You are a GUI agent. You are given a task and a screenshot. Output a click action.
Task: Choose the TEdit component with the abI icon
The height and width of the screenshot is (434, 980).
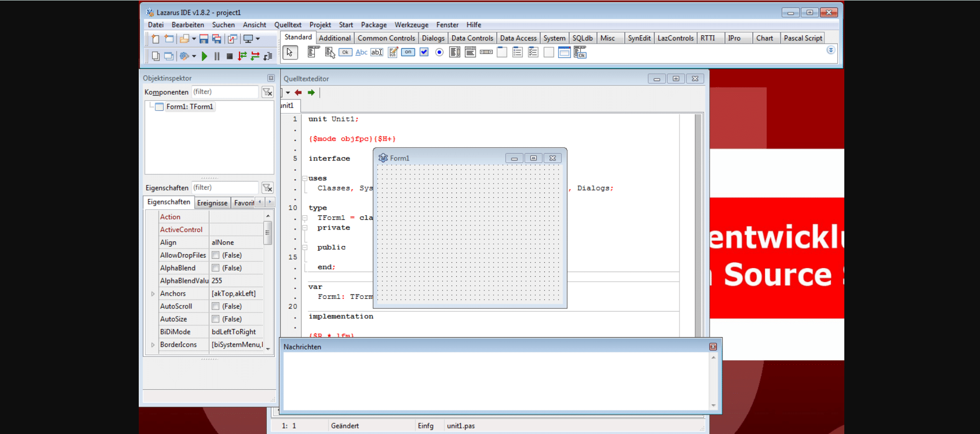click(x=377, y=52)
